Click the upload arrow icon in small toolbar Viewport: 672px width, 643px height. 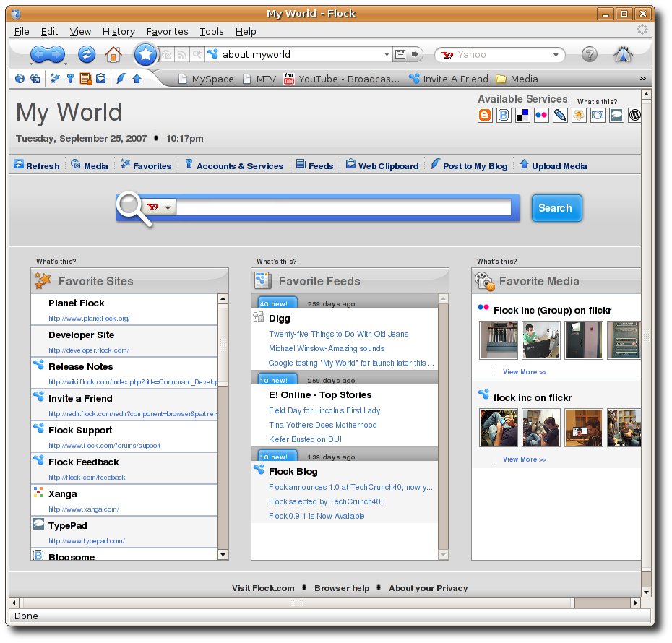tap(137, 79)
